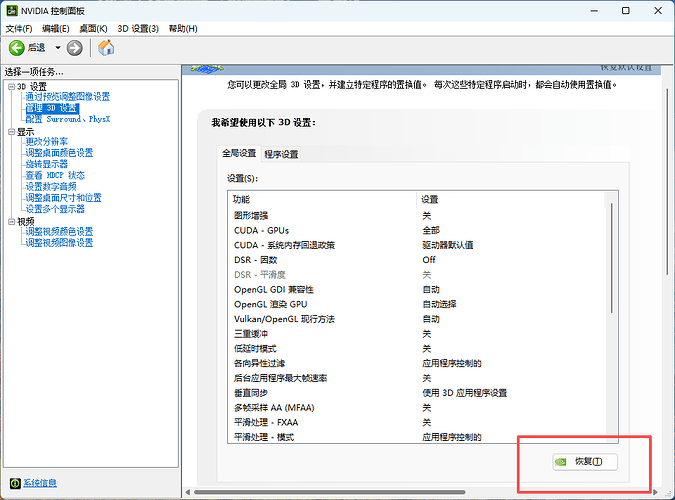Open 调整视频图像设置 task
675x500 pixels.
point(59,242)
